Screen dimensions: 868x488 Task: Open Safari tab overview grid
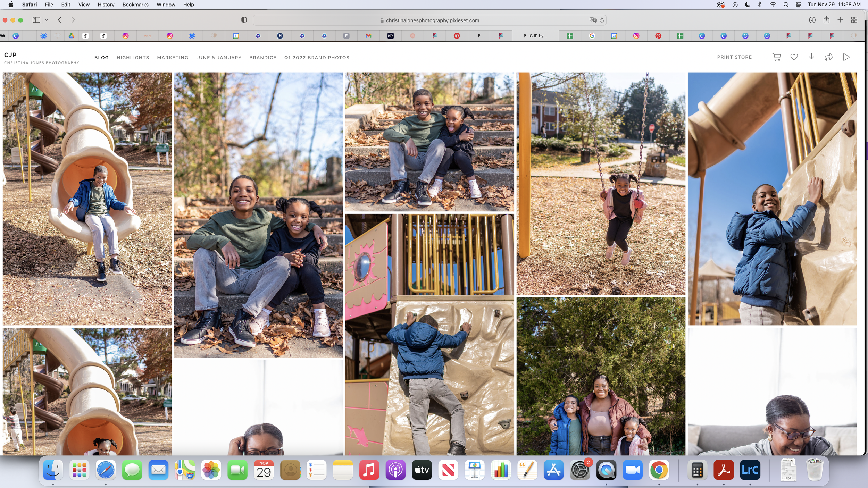point(854,20)
